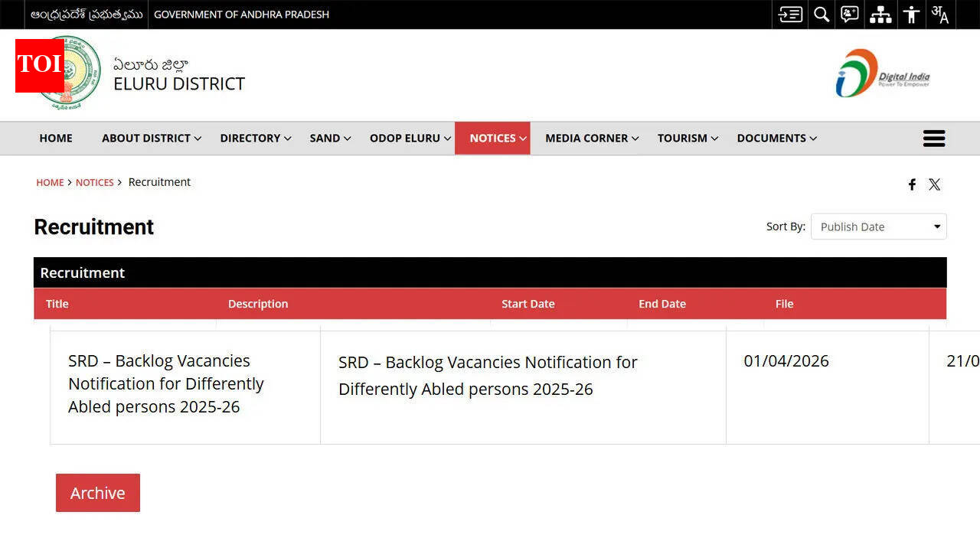The image size is (980, 551).
Task: Share page via X icon
Action: (x=934, y=184)
